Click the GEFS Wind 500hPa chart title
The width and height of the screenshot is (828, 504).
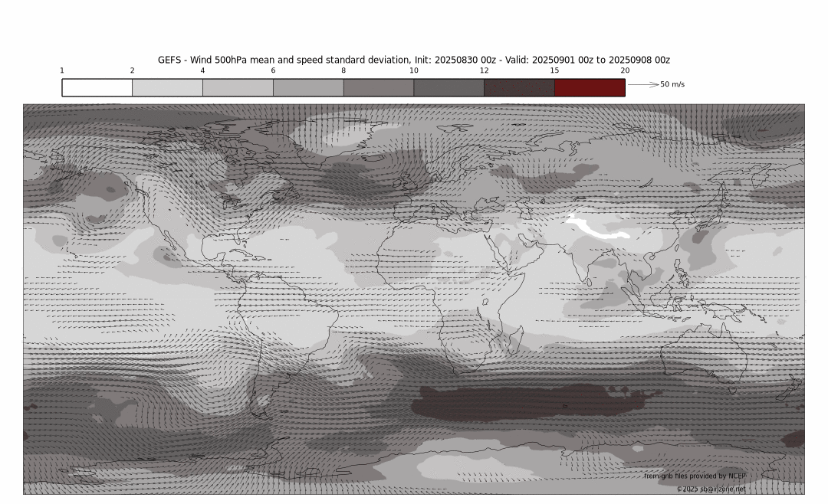414,60
